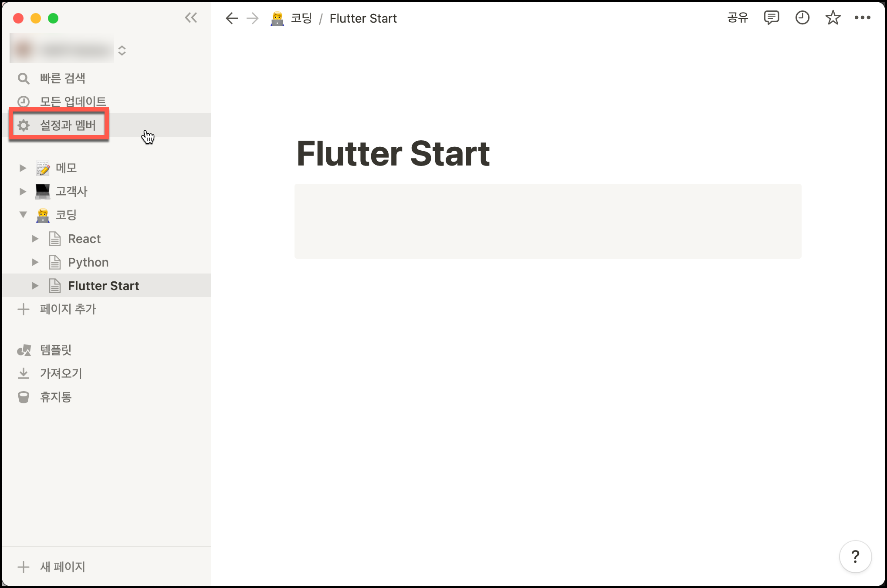Go back with the left arrow
This screenshot has width=887, height=588.
click(x=232, y=18)
